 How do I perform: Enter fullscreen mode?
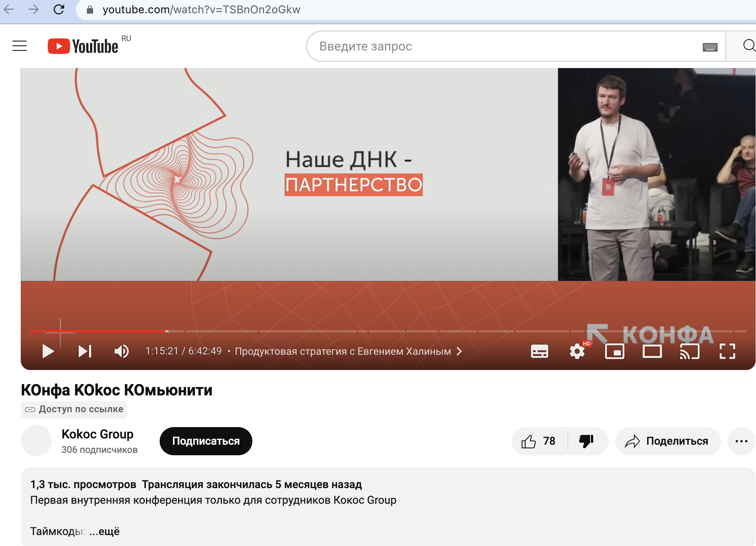coord(727,351)
